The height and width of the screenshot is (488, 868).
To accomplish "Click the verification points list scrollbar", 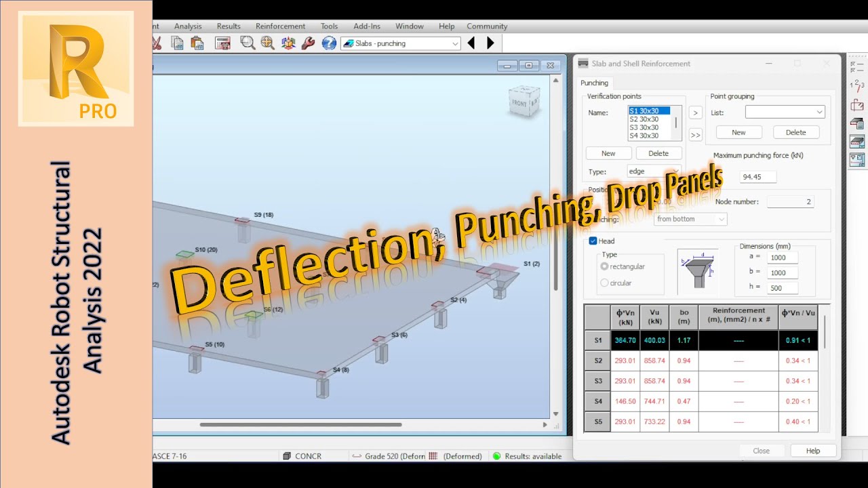I will pos(675,123).
